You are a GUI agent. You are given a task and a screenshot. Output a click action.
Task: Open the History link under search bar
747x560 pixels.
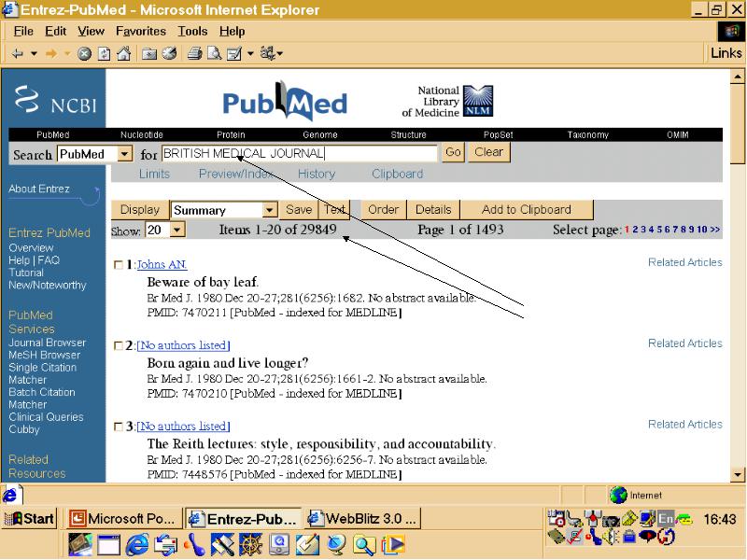tap(317, 174)
